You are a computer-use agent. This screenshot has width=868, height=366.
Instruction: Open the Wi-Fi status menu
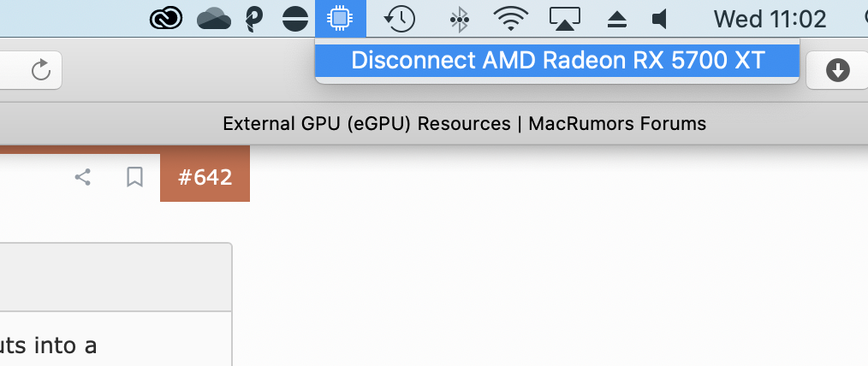[x=511, y=18]
